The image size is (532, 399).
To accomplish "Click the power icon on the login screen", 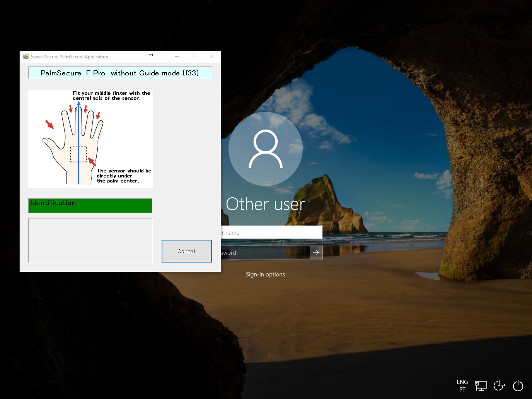I will tap(518, 385).
